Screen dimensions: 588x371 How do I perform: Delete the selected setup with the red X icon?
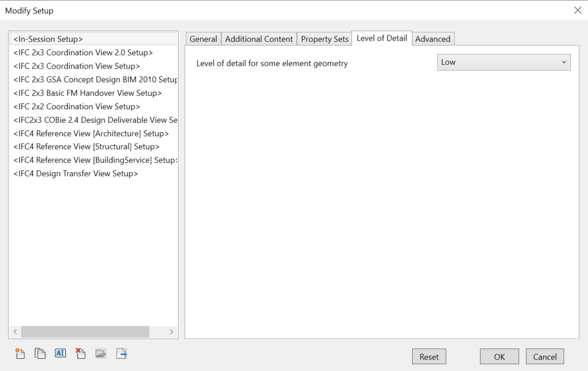tap(80, 353)
